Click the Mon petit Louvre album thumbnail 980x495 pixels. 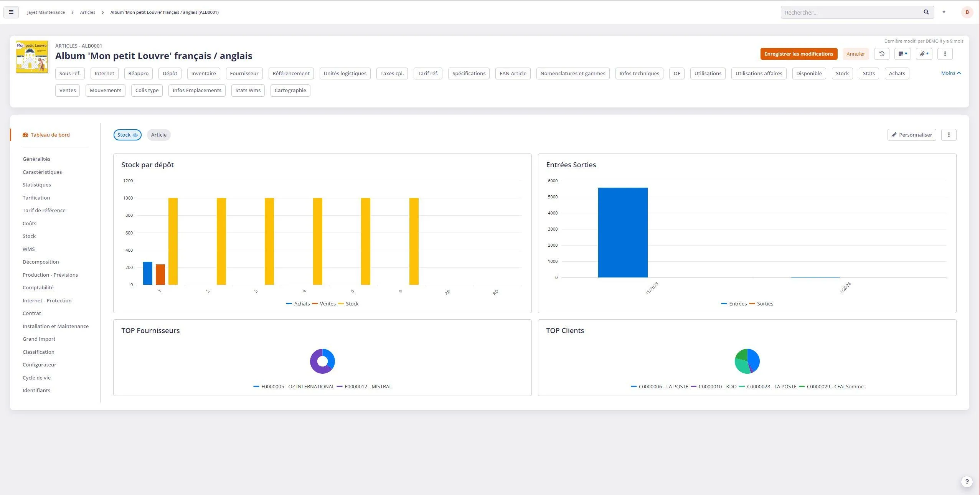click(x=32, y=57)
